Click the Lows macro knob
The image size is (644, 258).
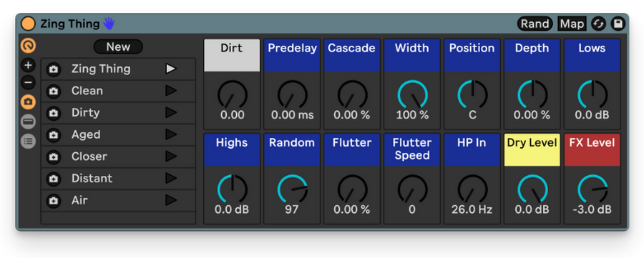click(592, 95)
